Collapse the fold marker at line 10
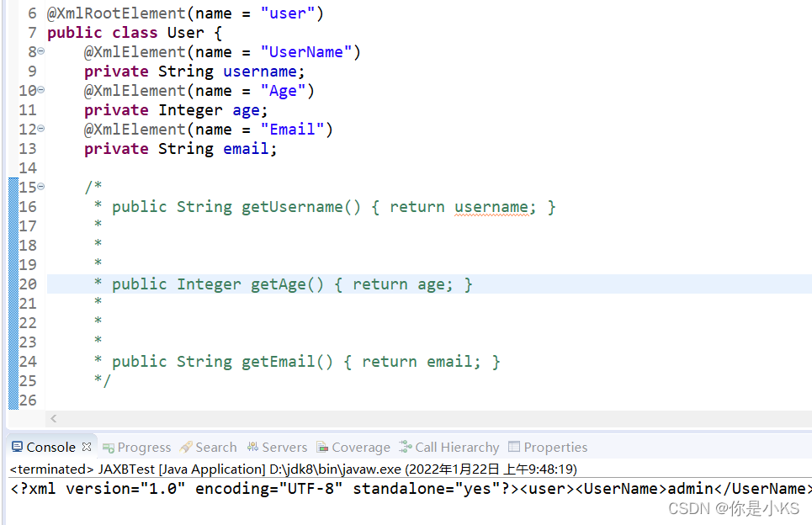 [x=41, y=89]
